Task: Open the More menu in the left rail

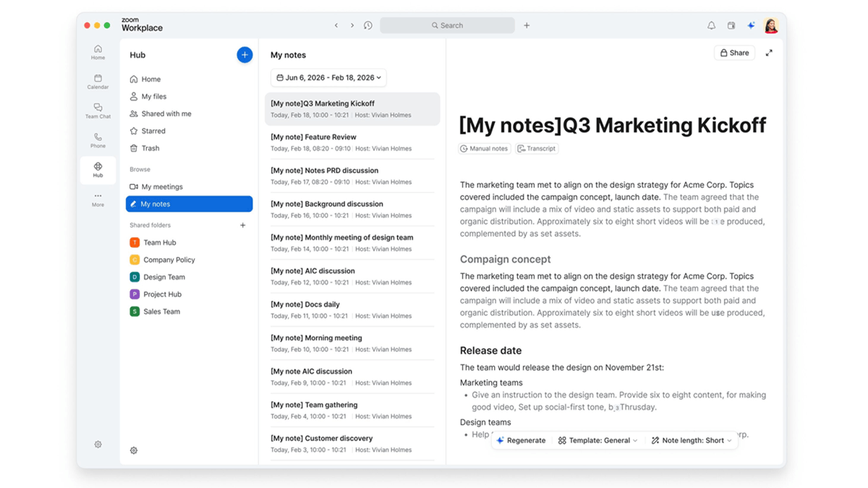Action: tap(98, 199)
